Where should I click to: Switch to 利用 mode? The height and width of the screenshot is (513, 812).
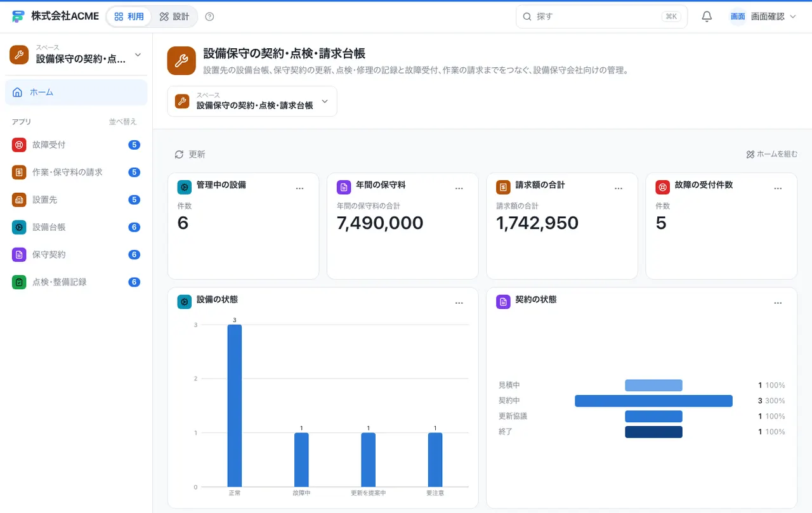(x=129, y=16)
